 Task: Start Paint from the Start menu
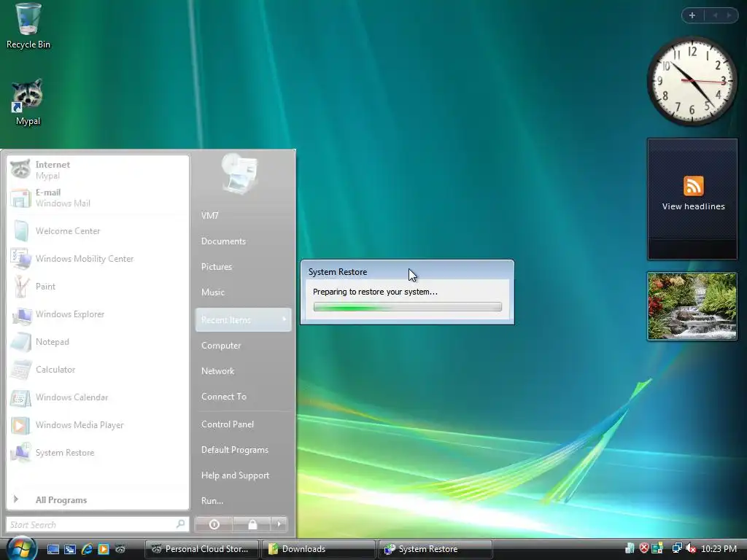98,286
